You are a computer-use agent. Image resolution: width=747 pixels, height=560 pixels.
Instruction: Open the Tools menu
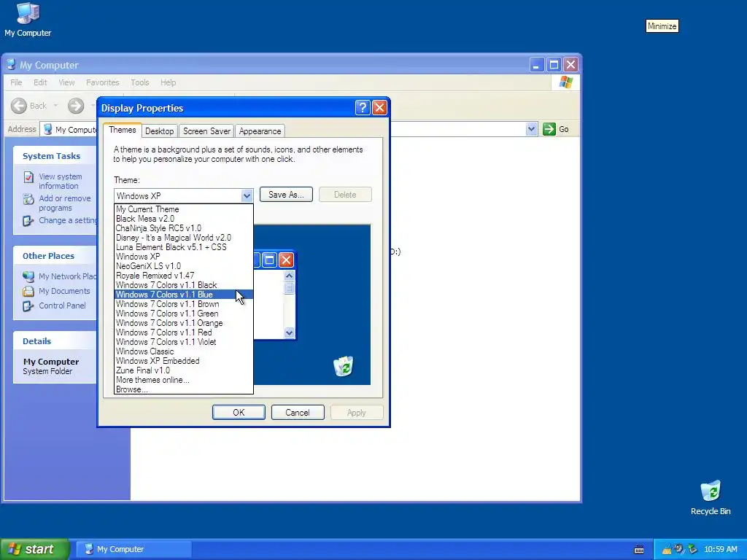139,82
